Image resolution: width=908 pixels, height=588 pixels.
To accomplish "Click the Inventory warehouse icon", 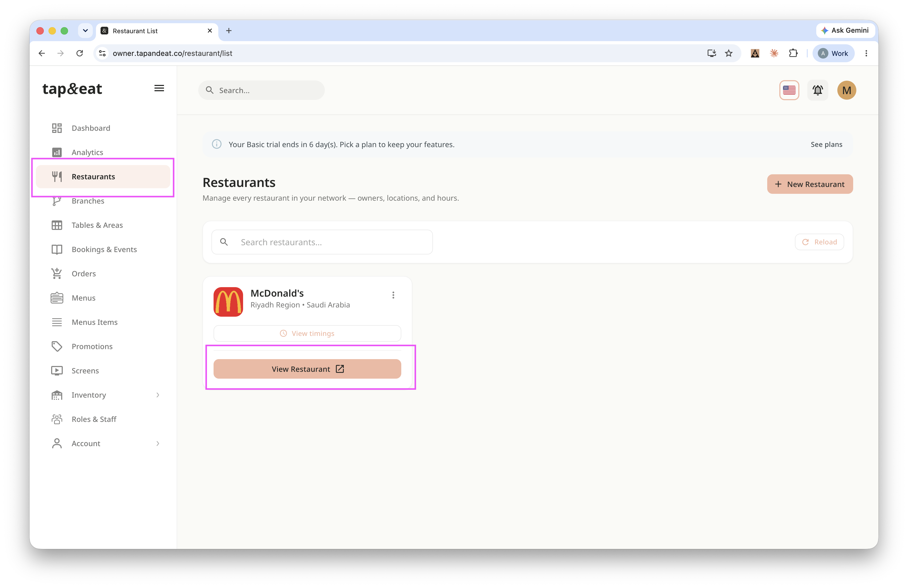I will click(x=57, y=395).
